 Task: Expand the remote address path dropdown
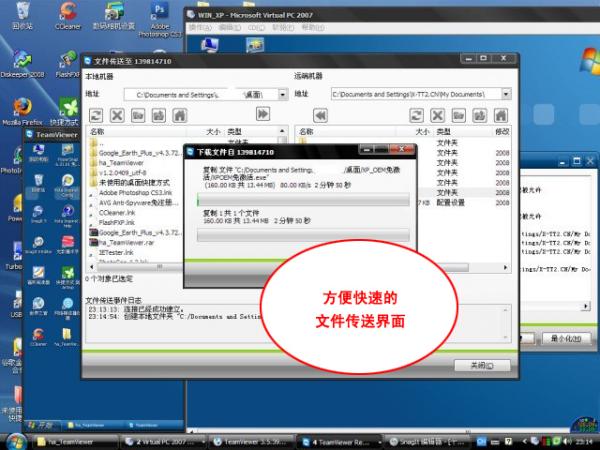[507, 94]
